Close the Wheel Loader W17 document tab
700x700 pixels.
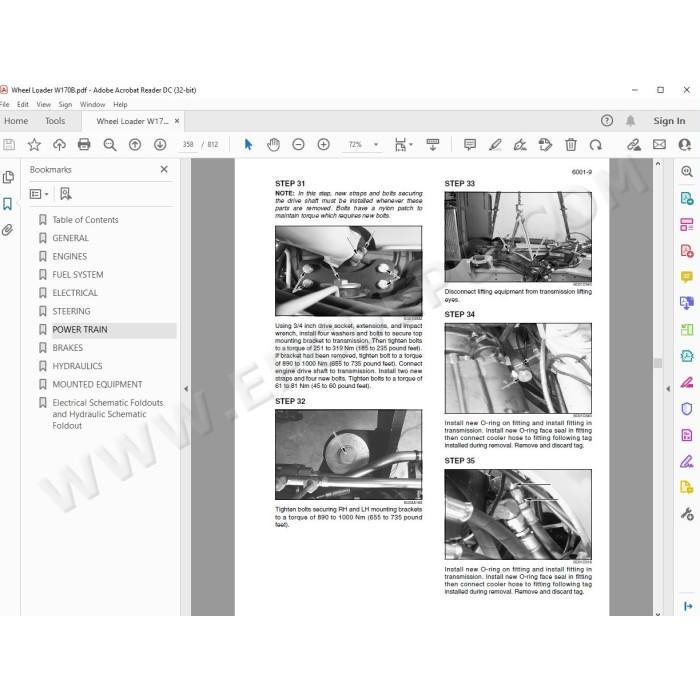[177, 121]
